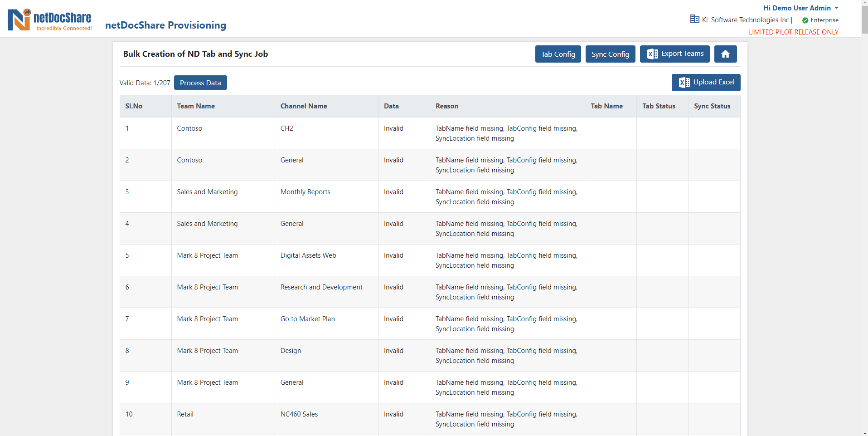This screenshot has width=868, height=436.
Task: Click the netDocShare logo
Action: click(x=50, y=20)
